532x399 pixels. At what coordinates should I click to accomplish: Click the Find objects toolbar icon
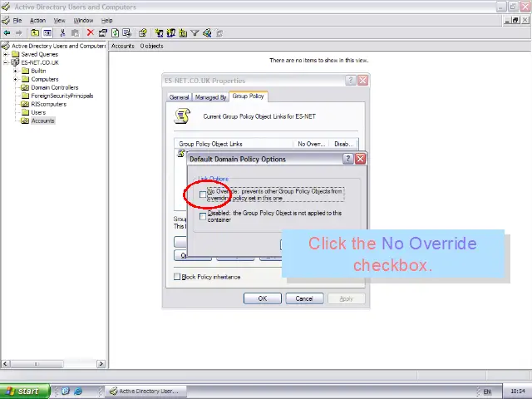207,33
